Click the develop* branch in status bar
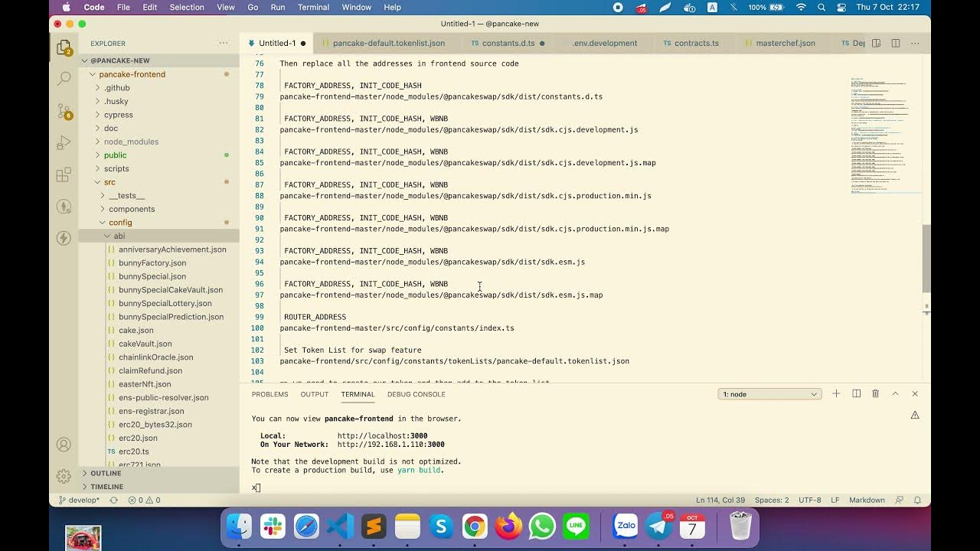This screenshot has height=551, width=980. click(79, 500)
